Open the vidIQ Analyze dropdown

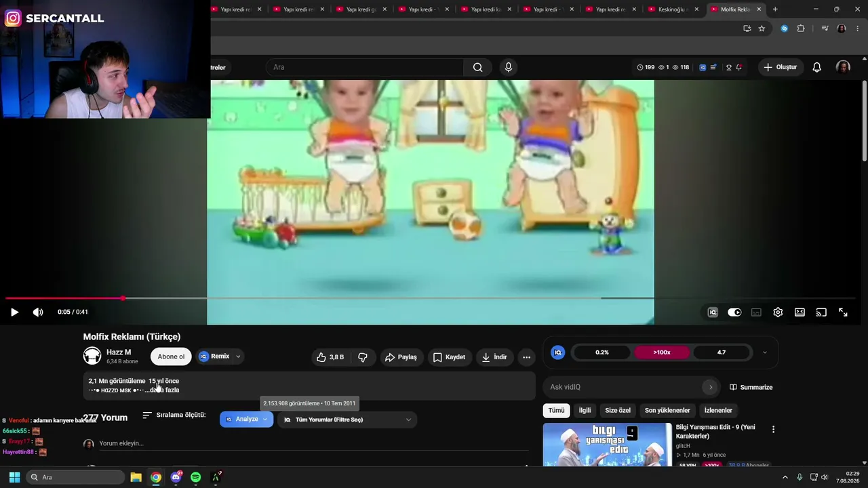[x=246, y=420]
